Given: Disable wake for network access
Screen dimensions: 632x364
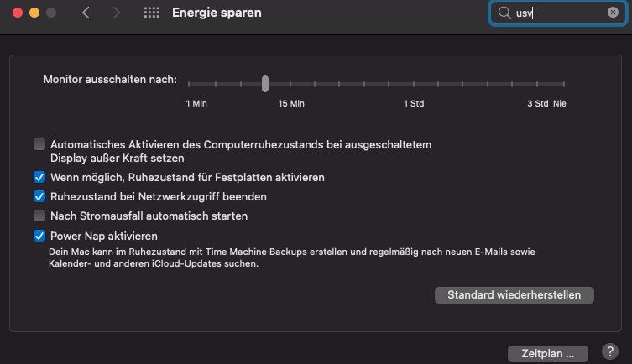Looking at the screenshot, I should 39,197.
